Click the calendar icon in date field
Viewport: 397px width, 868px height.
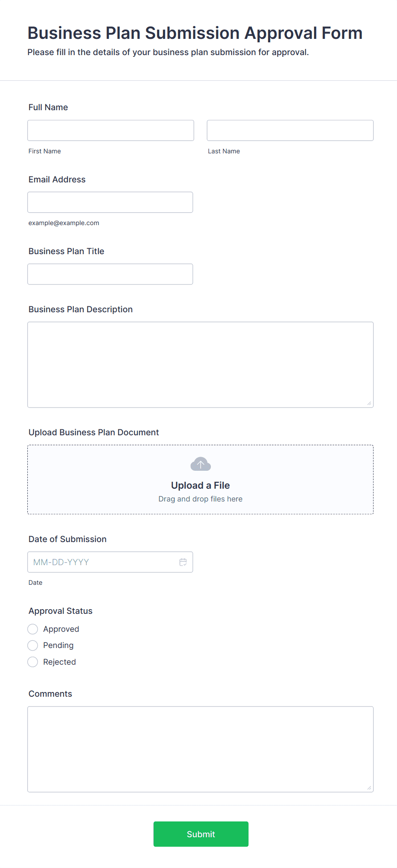coord(183,562)
